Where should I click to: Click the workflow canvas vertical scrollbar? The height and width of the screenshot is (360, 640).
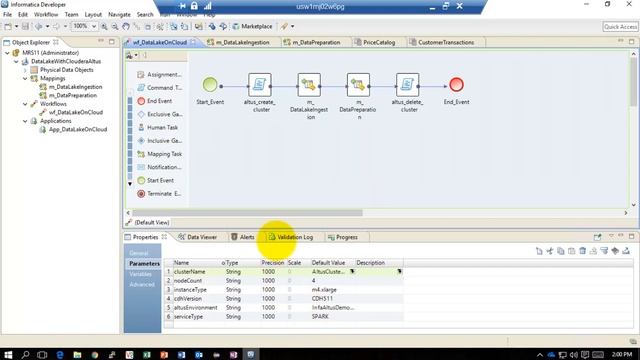(x=633, y=82)
